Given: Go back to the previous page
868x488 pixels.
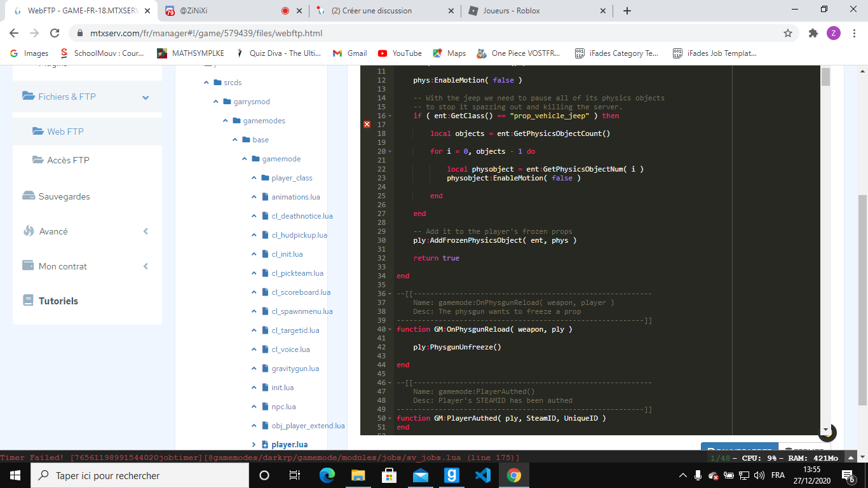Looking at the screenshot, I should 14,33.
